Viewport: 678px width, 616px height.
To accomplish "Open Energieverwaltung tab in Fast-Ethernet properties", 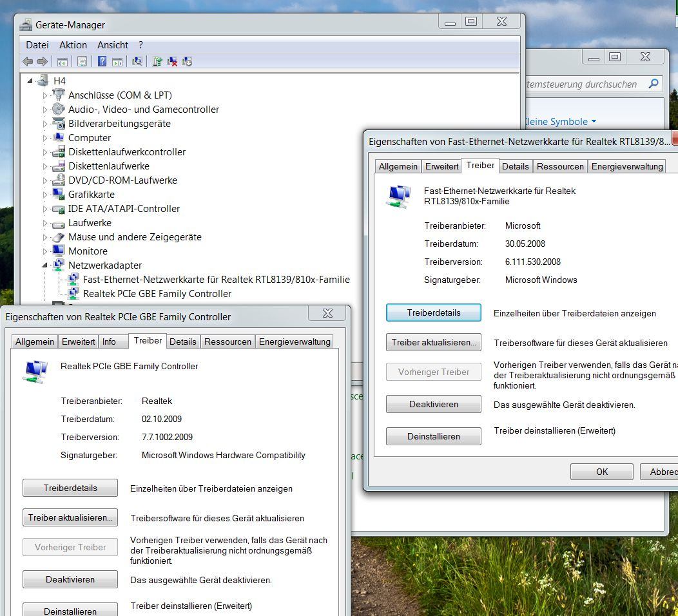I will click(x=626, y=166).
